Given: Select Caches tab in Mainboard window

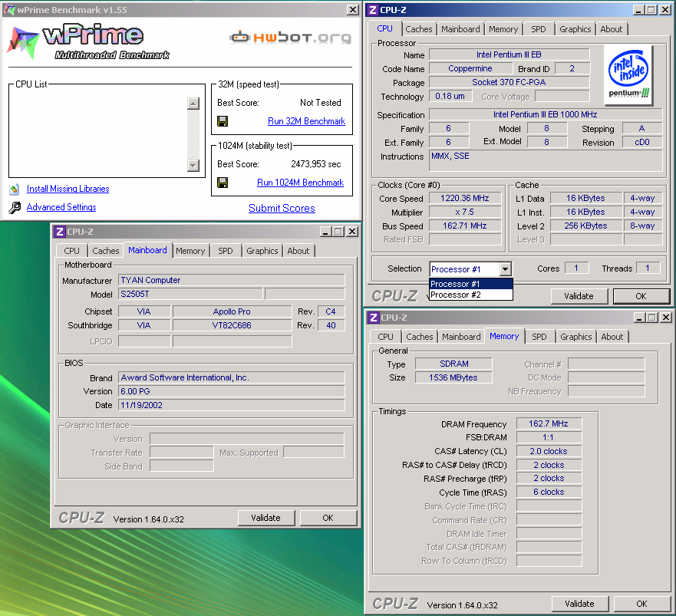Looking at the screenshot, I should click(106, 251).
